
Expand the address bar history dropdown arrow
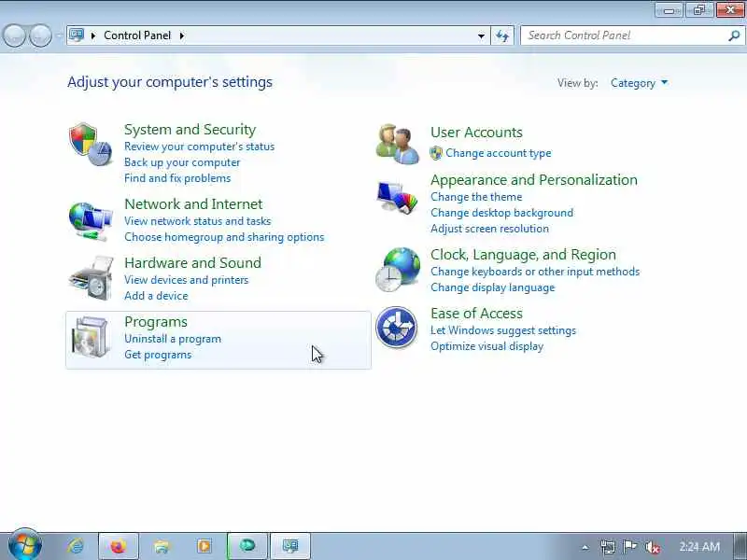coord(481,35)
